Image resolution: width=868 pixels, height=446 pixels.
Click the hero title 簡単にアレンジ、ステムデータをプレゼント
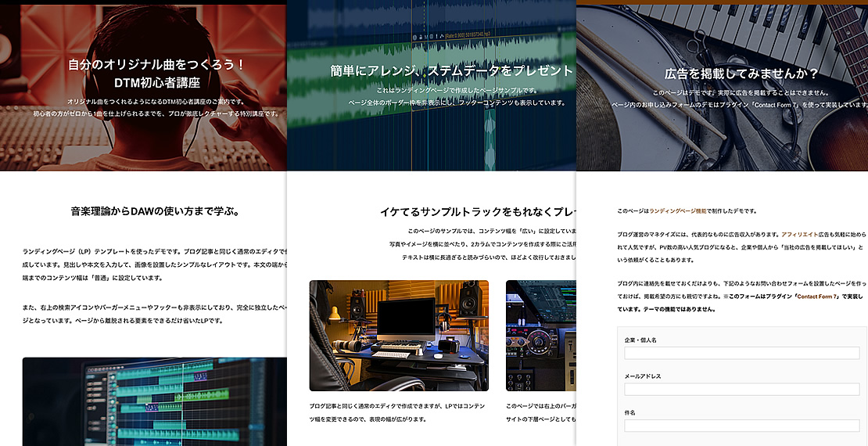[452, 71]
